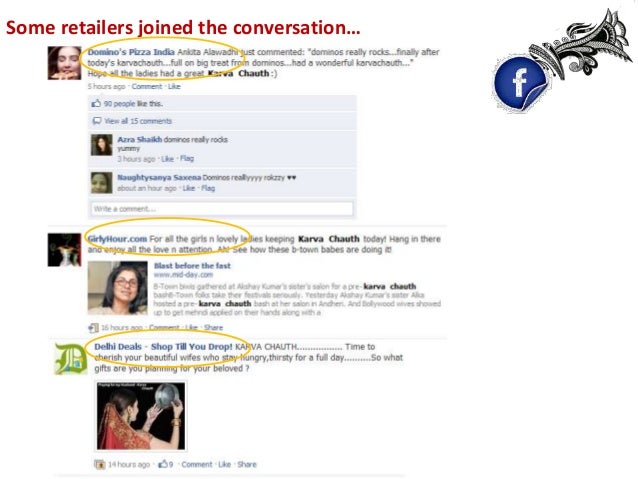Open Domino's Pizza India profile picture

pyautogui.click(x=64, y=63)
